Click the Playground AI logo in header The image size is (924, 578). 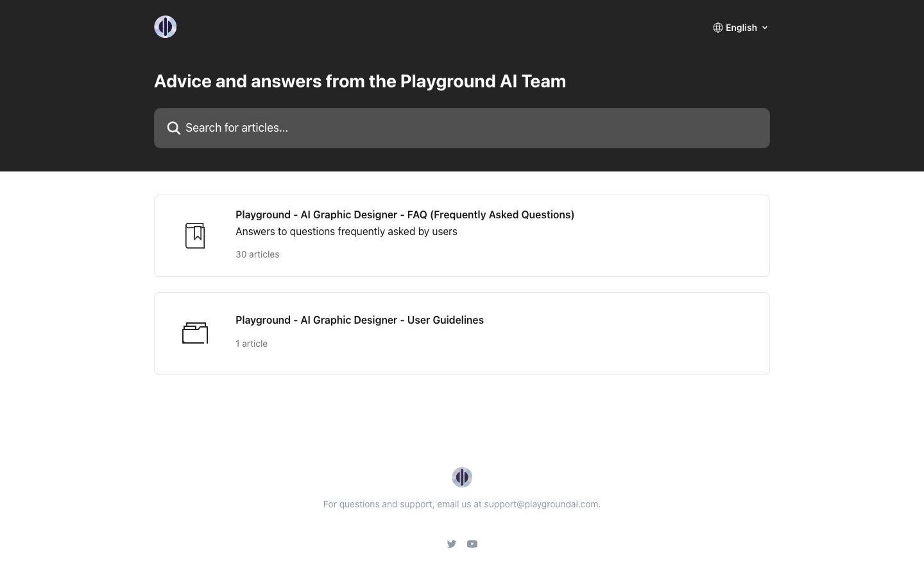pyautogui.click(x=165, y=27)
